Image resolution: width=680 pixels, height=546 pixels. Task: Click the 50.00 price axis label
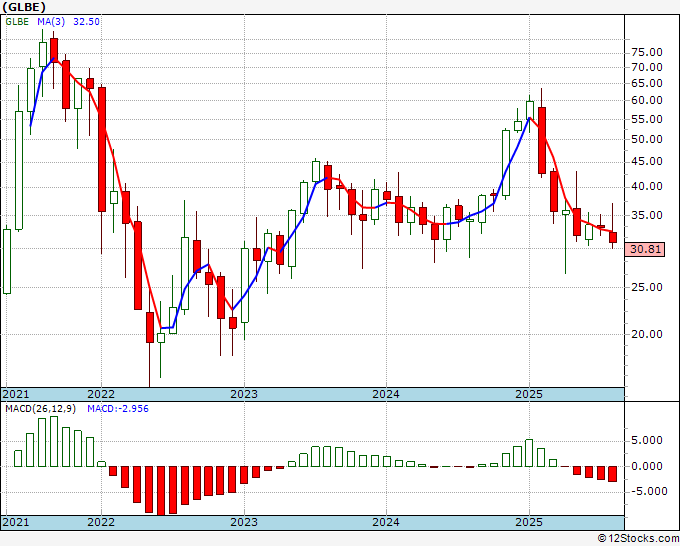[647, 139]
